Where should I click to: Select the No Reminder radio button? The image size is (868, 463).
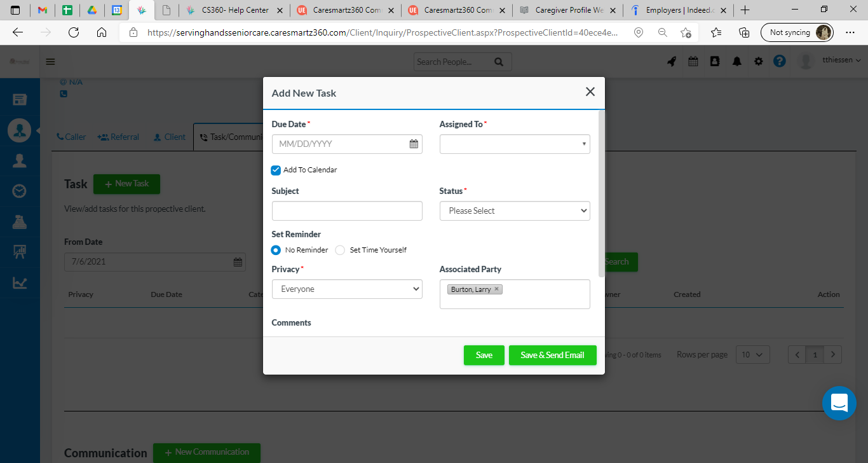(x=276, y=250)
